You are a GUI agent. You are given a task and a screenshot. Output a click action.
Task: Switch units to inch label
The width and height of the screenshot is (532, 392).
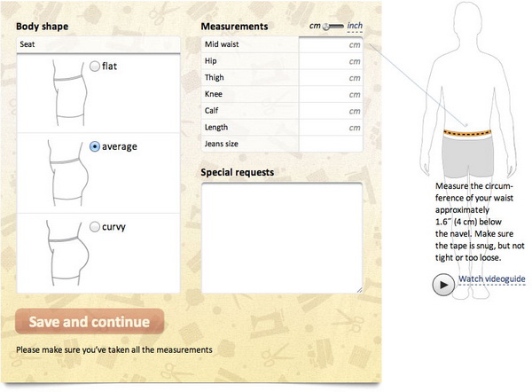[355, 27]
